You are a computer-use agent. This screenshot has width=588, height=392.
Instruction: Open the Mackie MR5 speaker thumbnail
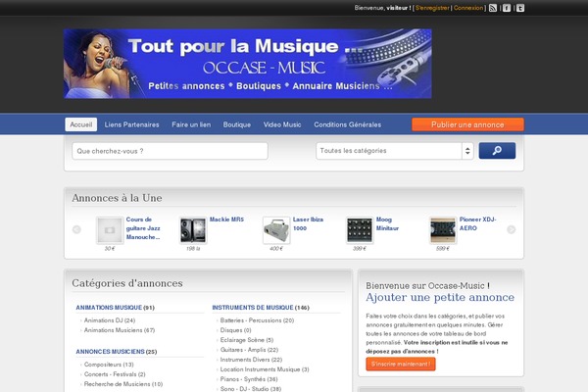193,230
